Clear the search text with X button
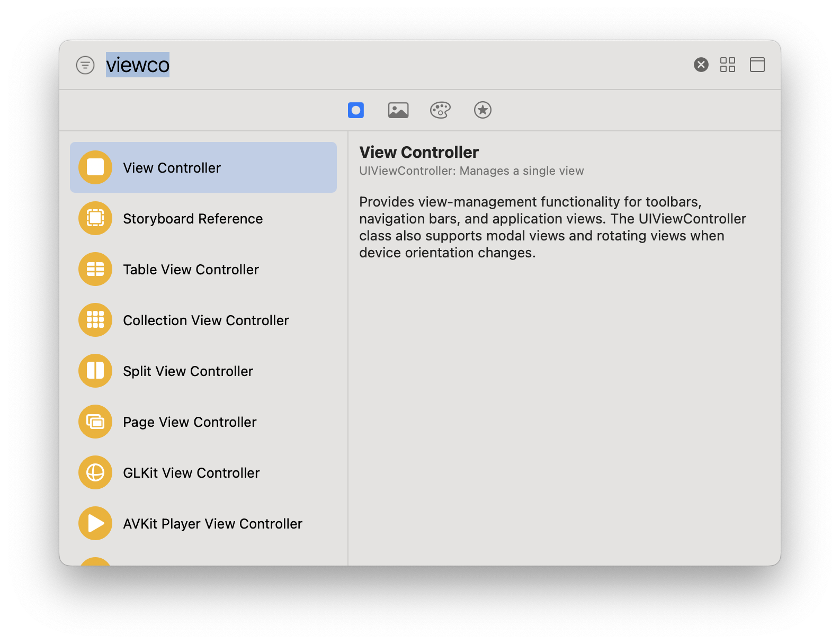Screen dimensions: 840x644 pyautogui.click(x=701, y=65)
